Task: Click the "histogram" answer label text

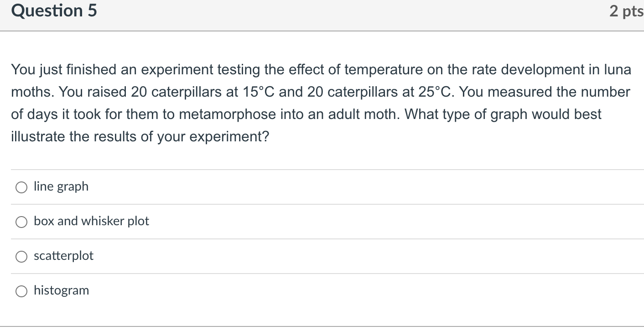Action: pos(61,290)
